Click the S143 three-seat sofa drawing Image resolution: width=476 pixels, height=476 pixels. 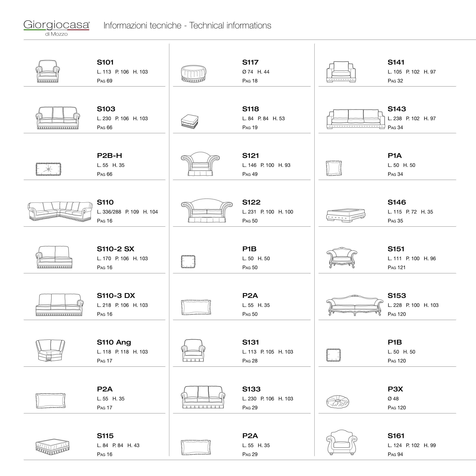[355, 119]
